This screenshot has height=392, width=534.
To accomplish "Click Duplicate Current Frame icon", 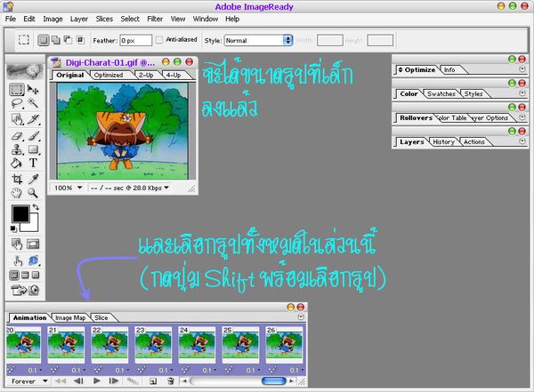I will 153,381.
